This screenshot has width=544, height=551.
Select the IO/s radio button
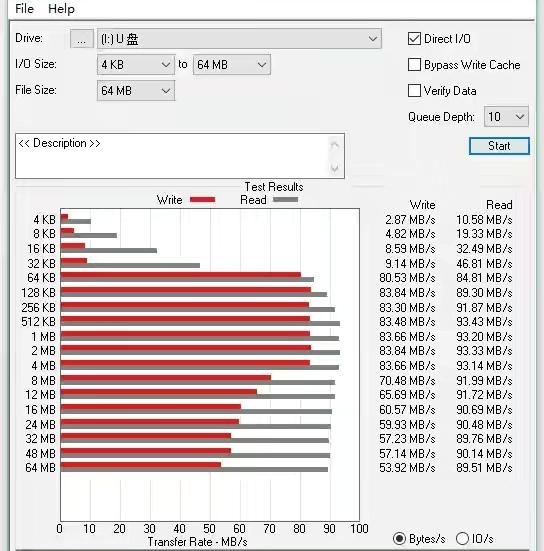[462, 538]
